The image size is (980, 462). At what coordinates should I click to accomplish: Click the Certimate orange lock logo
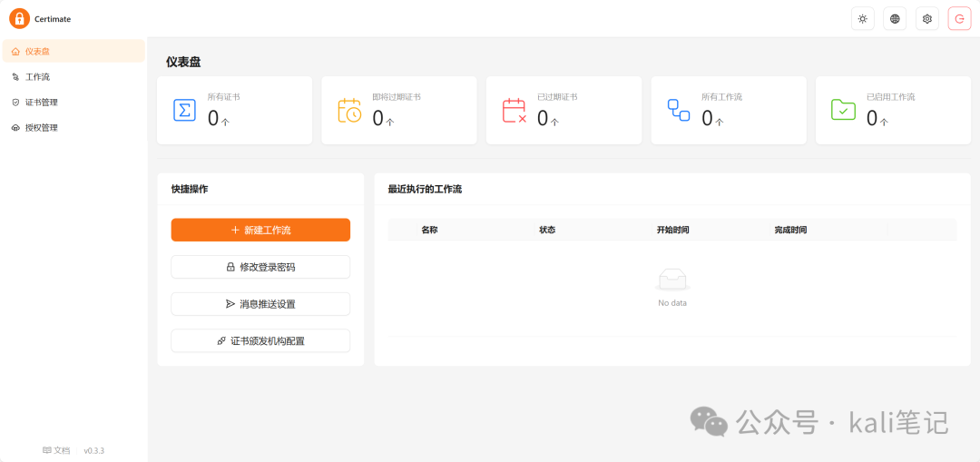click(x=19, y=19)
